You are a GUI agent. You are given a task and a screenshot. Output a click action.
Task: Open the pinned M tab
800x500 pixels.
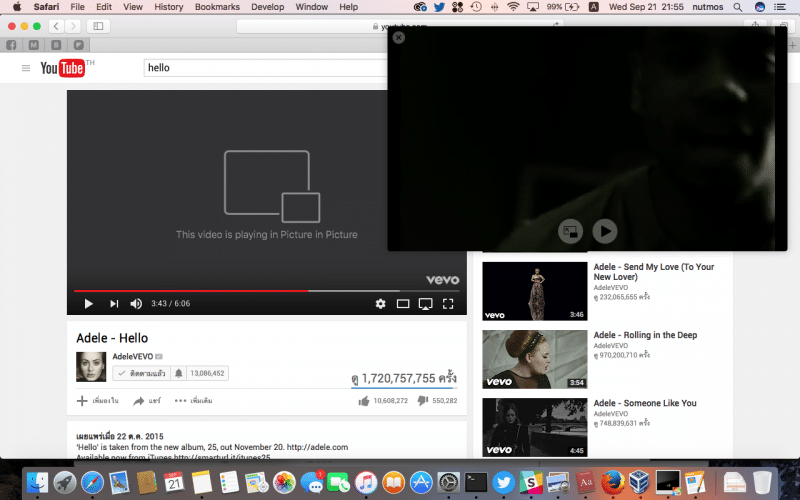pos(34,45)
